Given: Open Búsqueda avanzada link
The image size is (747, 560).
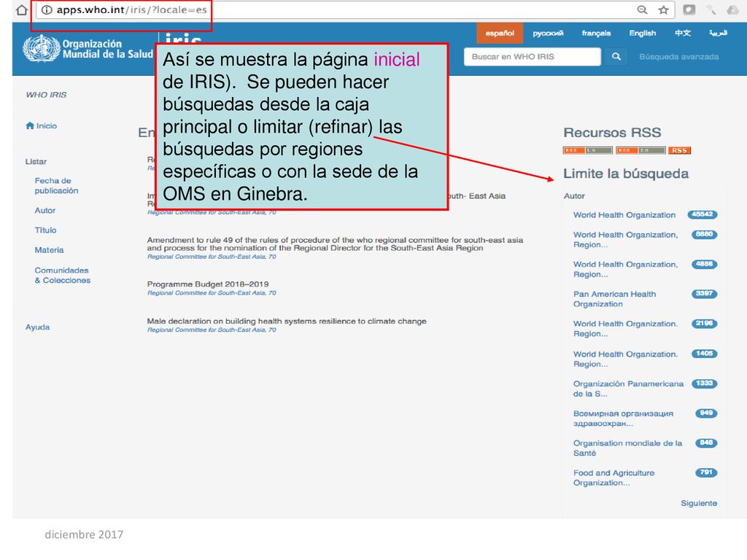Looking at the screenshot, I should tap(679, 57).
